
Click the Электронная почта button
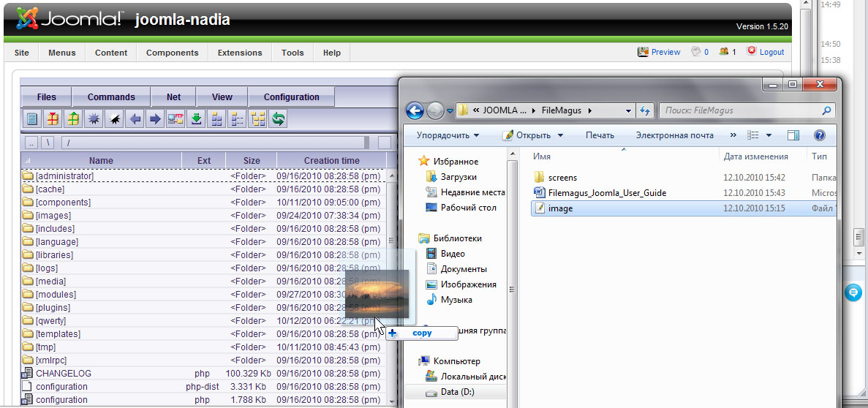[x=674, y=135]
